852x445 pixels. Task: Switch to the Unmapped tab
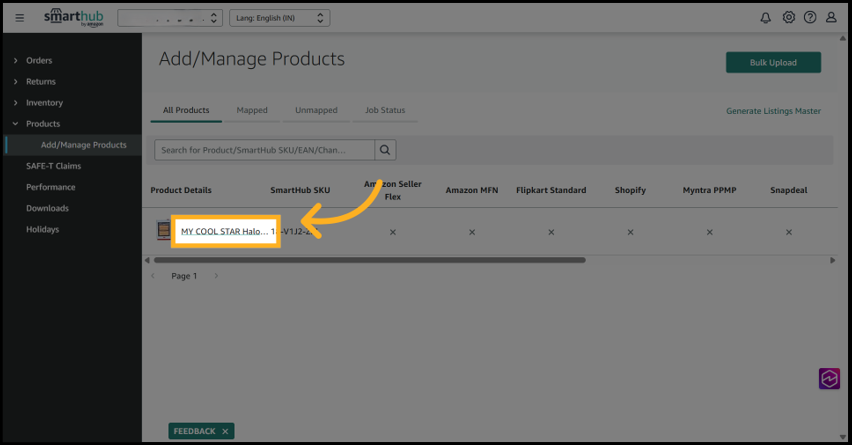pyautogui.click(x=316, y=110)
